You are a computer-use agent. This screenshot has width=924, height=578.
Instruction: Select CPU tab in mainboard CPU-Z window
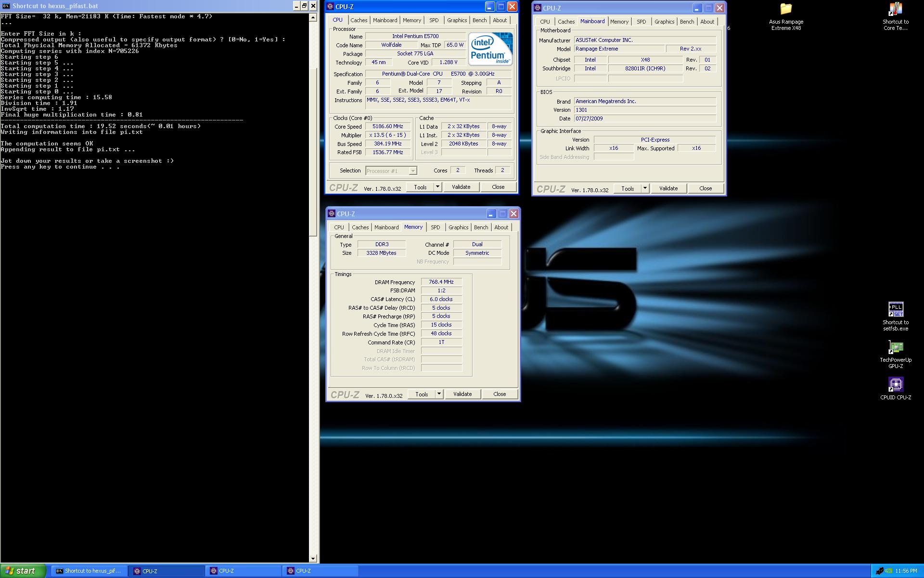click(x=545, y=22)
